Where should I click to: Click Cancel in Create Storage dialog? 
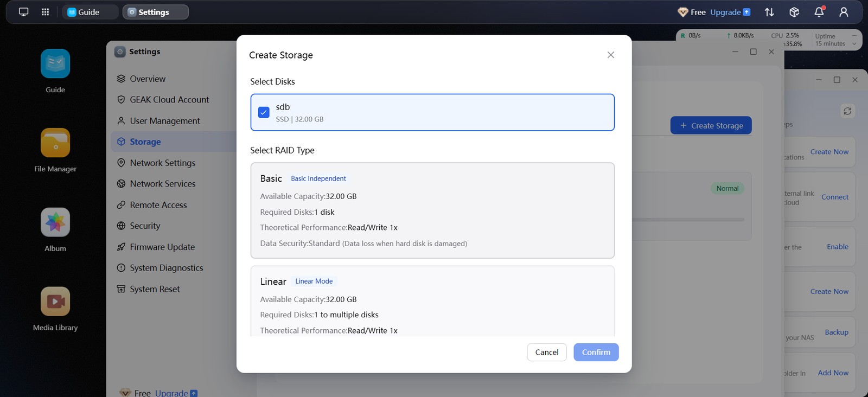(547, 352)
